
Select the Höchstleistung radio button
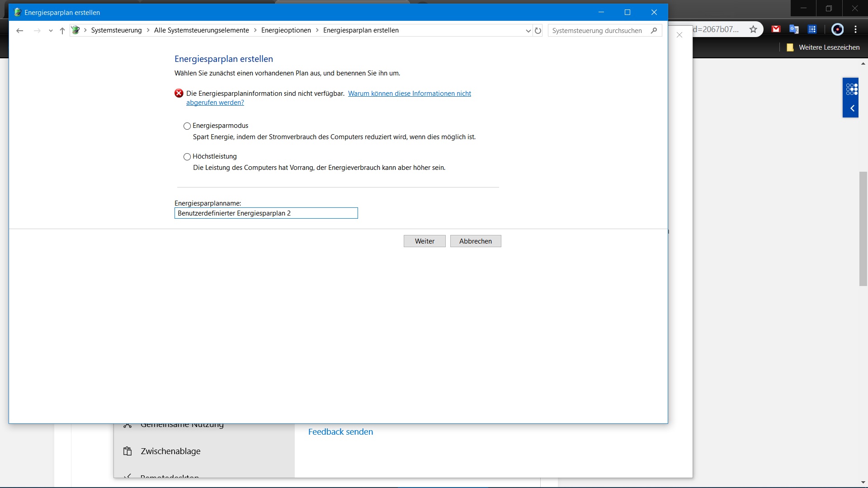pos(187,157)
